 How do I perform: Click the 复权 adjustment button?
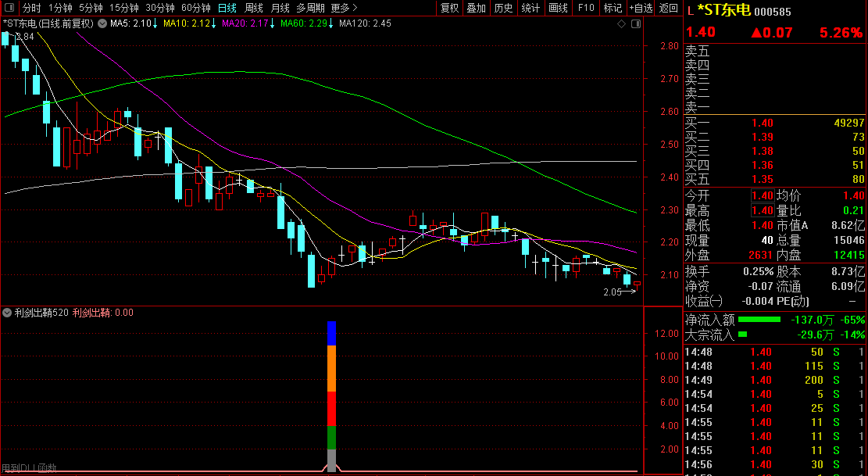tap(449, 8)
